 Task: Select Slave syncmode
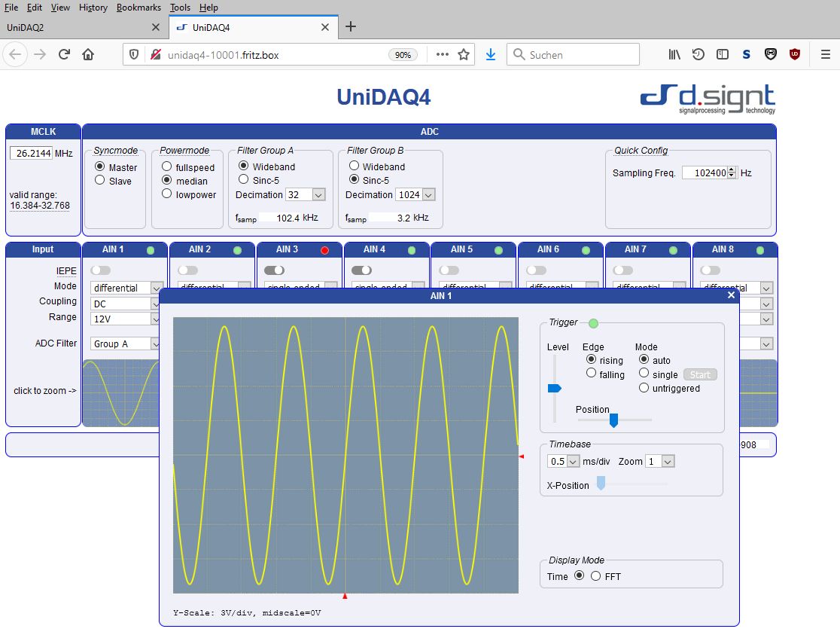point(99,180)
